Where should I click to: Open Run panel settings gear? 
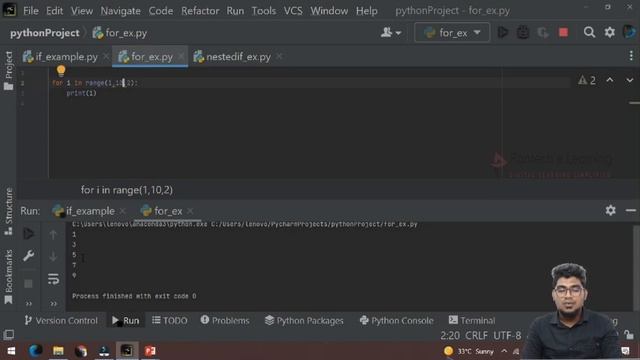click(610, 210)
